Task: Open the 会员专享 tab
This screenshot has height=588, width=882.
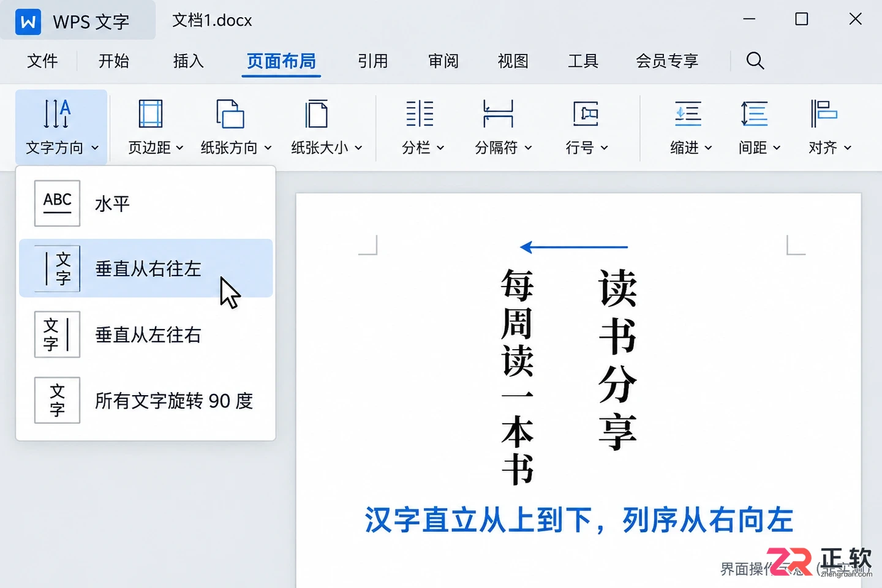Action: click(667, 61)
